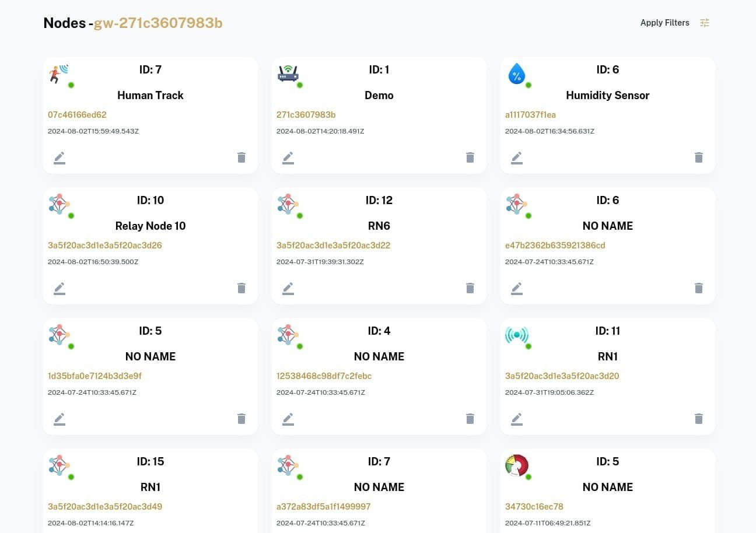Click the ID: 15 label

pyautogui.click(x=150, y=461)
